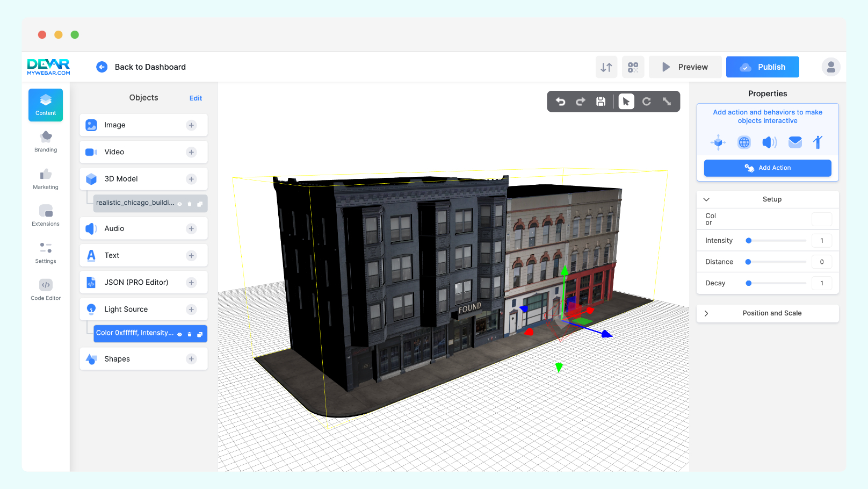Hide the realistic_chicago_building model with eye icon
Image resolution: width=868 pixels, height=489 pixels.
click(x=180, y=204)
